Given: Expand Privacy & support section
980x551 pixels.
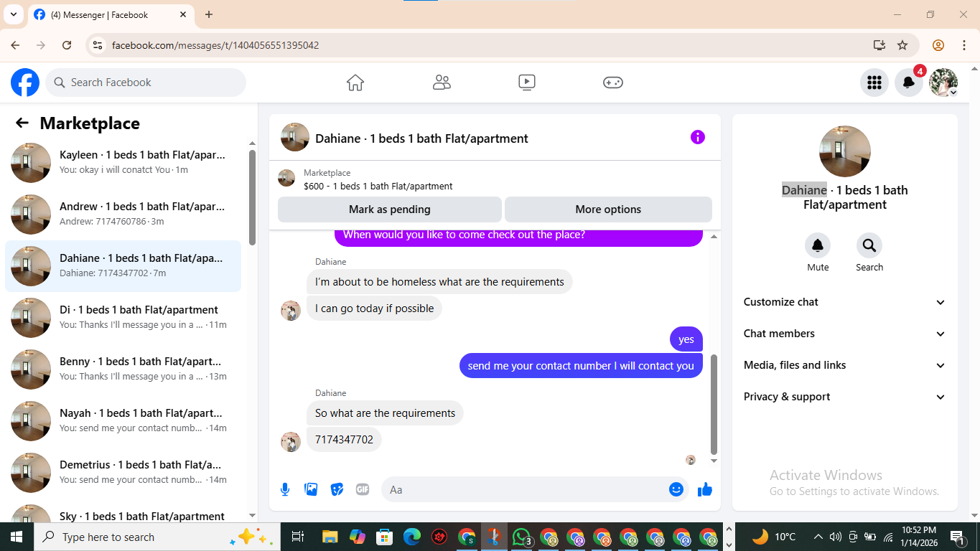Looking at the screenshot, I should pos(845,397).
